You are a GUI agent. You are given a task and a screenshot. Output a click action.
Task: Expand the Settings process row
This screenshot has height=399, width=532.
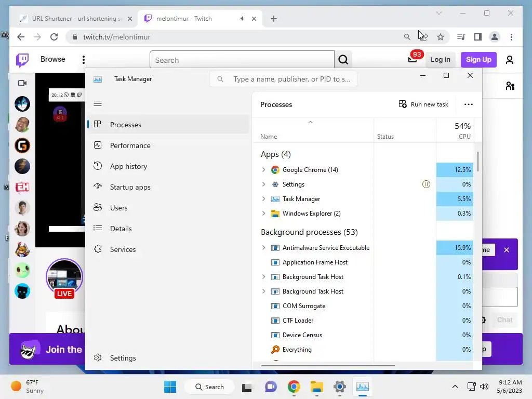[x=263, y=184]
